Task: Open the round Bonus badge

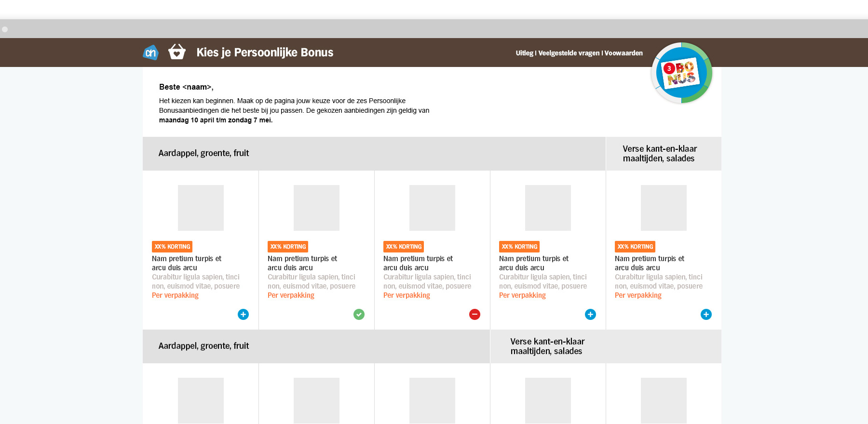Action: pyautogui.click(x=681, y=73)
